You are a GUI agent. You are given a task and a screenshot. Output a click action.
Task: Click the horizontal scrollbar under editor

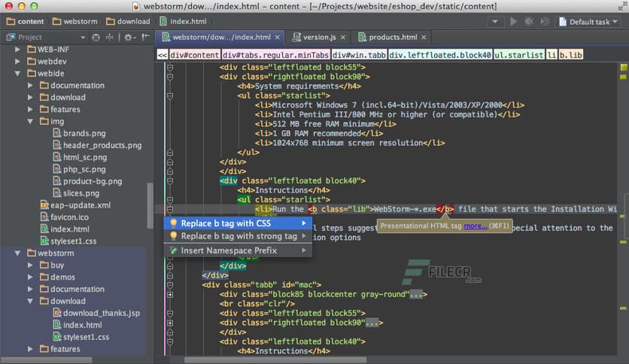[x=275, y=360]
